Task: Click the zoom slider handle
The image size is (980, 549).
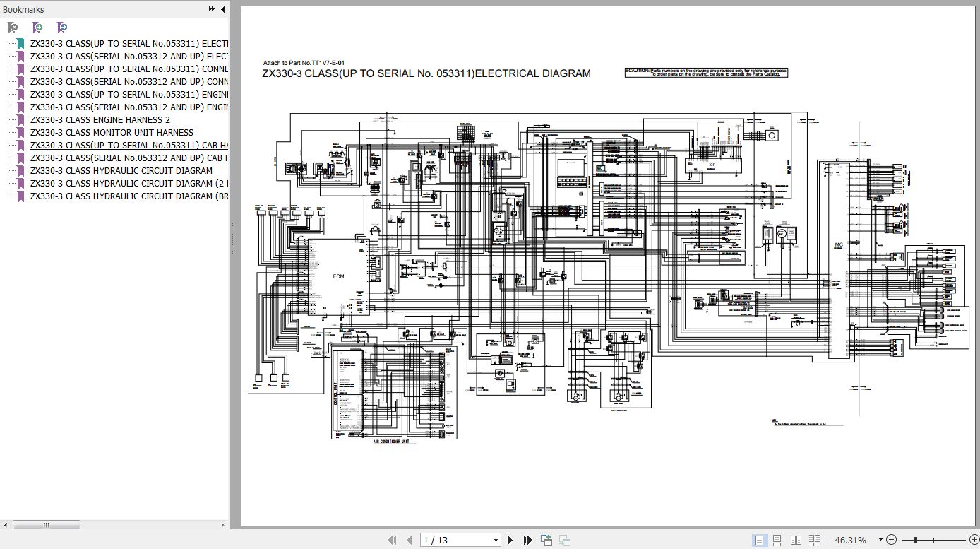Action: (915, 541)
